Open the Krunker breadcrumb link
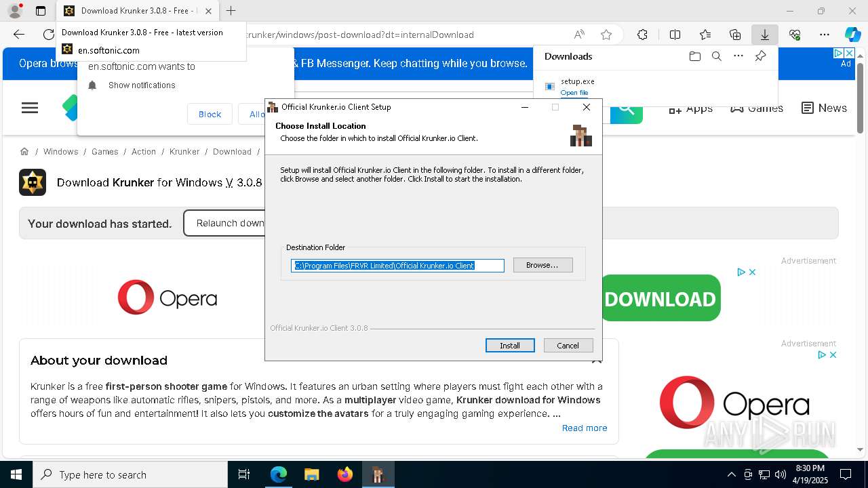Viewport: 868px width, 488px height. (x=184, y=152)
